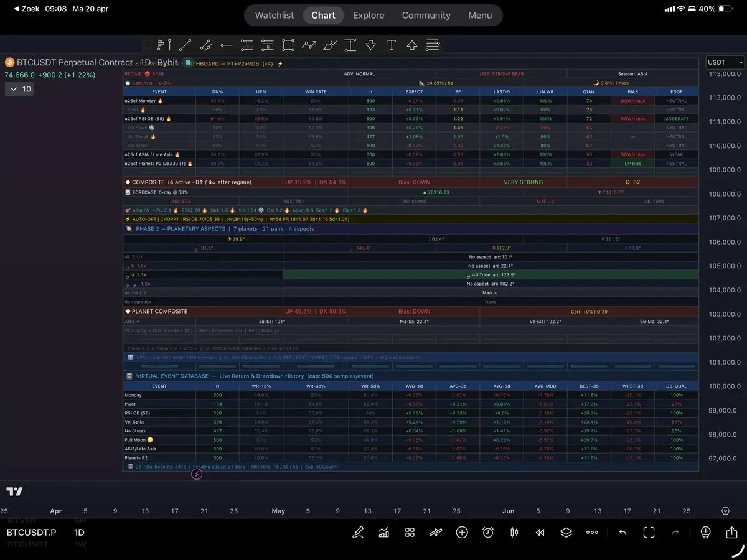
Task: Choose the rectangle shape tool
Action: coord(288,45)
